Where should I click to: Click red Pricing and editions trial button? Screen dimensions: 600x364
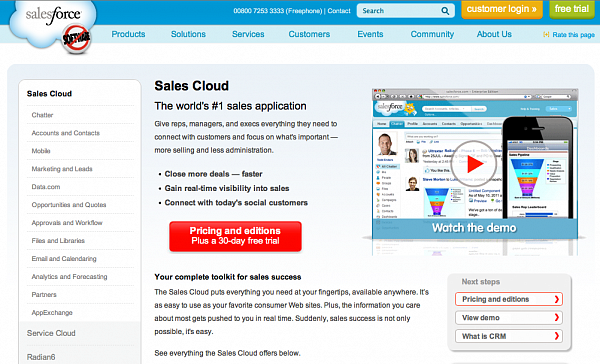235,236
